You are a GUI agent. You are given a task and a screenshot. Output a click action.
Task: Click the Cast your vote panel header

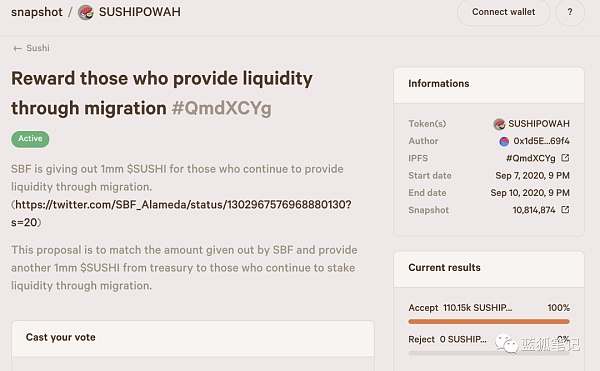(x=193, y=338)
